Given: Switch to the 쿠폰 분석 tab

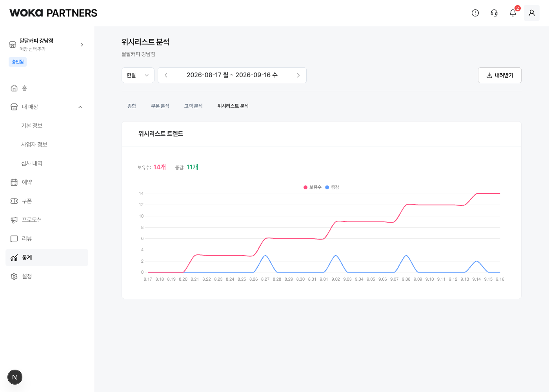Looking at the screenshot, I should (x=160, y=106).
